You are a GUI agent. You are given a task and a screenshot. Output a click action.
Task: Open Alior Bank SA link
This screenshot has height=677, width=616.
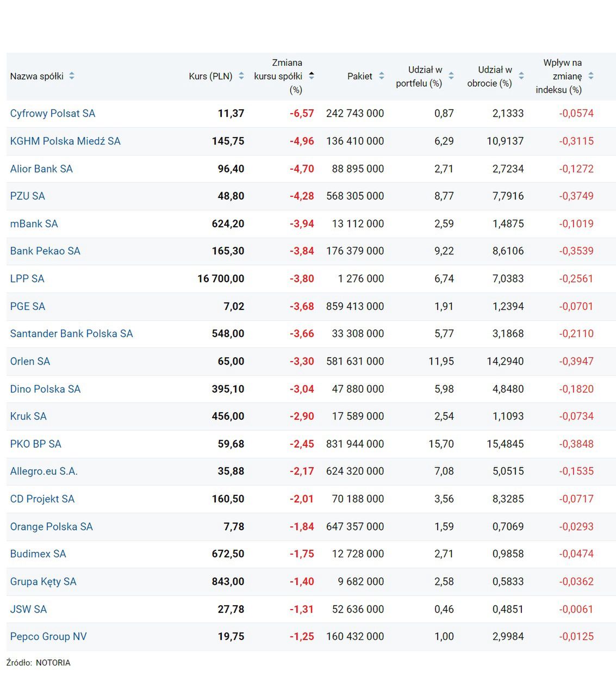coord(41,169)
